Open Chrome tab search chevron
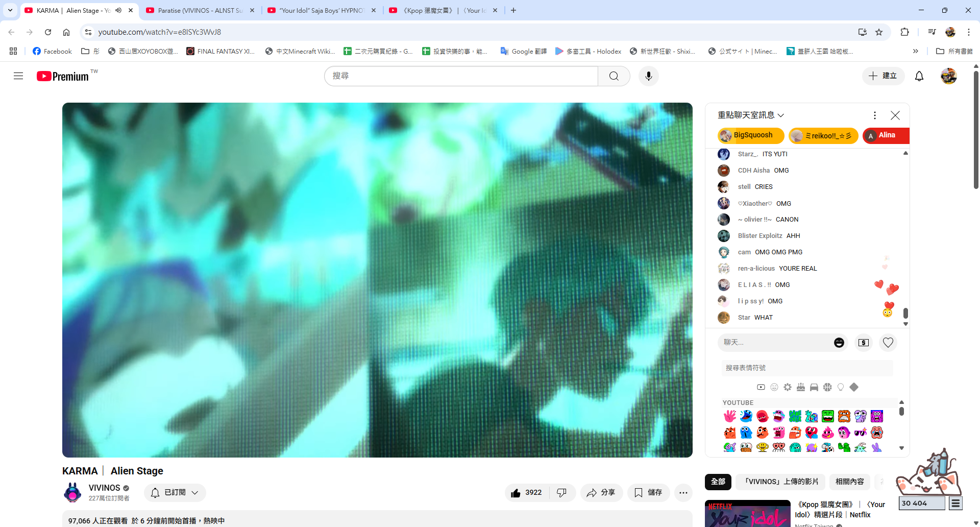980x527 pixels. click(x=10, y=10)
